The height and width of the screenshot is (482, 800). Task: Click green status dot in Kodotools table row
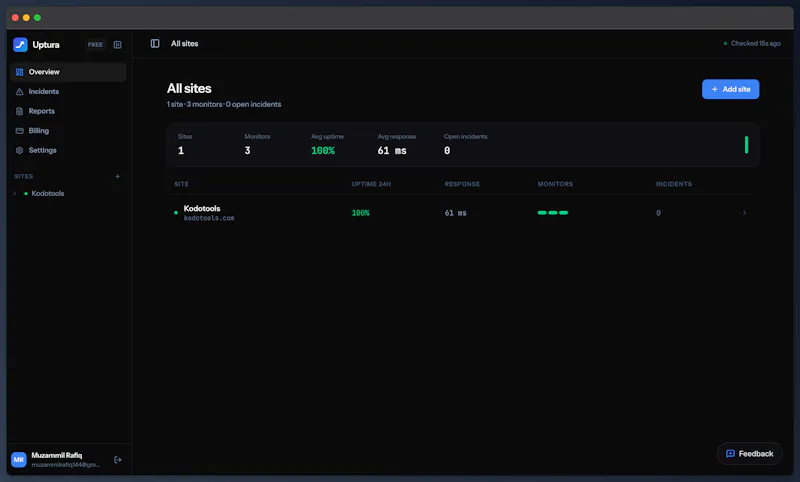[x=176, y=213]
